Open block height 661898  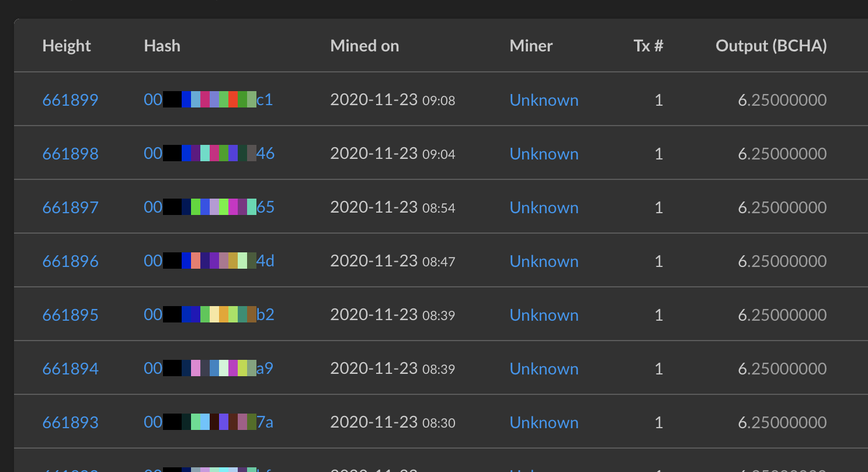(x=70, y=154)
